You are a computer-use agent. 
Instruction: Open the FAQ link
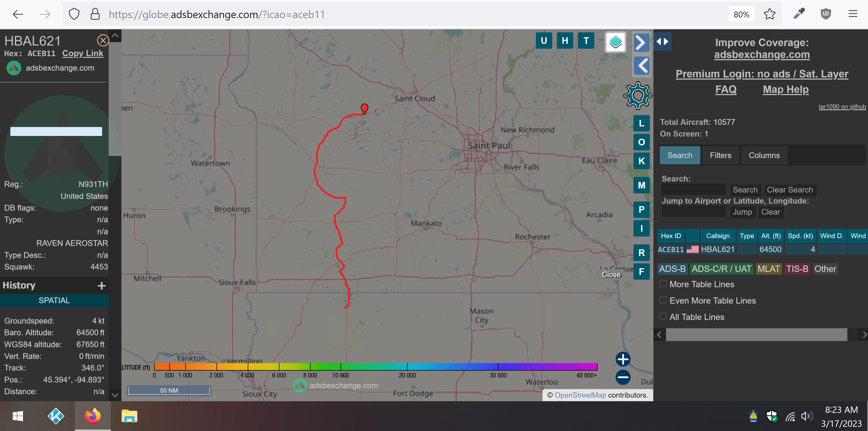[726, 89]
